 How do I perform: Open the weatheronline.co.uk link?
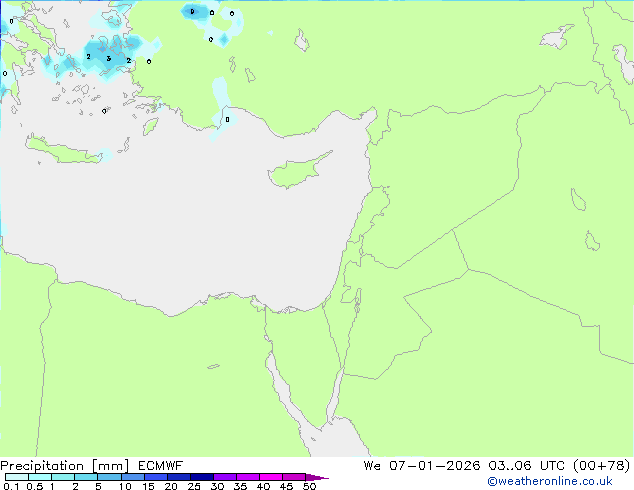[550, 481]
